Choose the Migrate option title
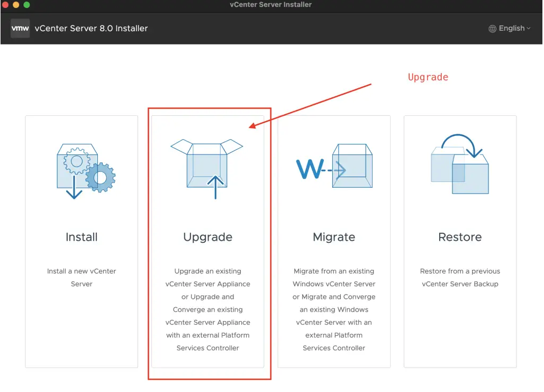 pos(334,238)
